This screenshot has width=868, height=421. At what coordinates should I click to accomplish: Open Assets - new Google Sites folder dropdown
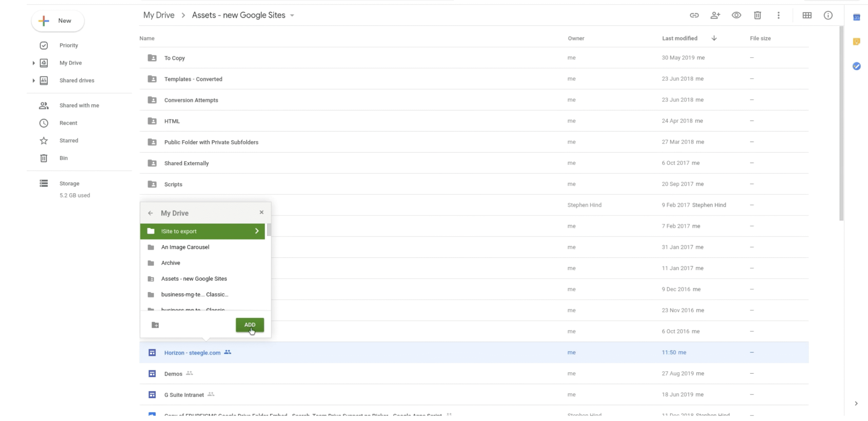coord(292,16)
